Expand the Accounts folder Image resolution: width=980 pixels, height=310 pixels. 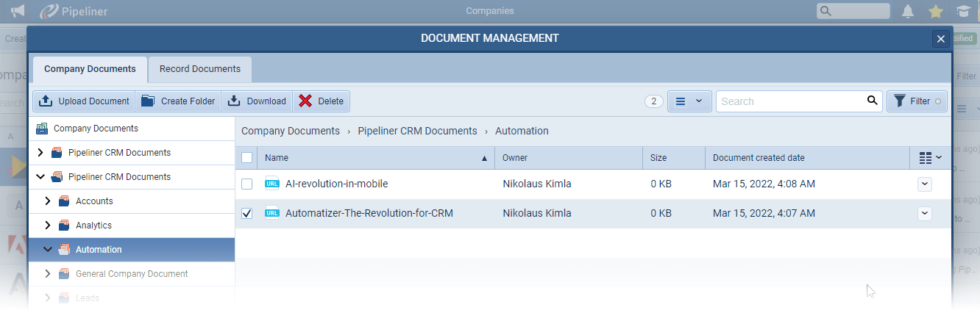pos(48,201)
